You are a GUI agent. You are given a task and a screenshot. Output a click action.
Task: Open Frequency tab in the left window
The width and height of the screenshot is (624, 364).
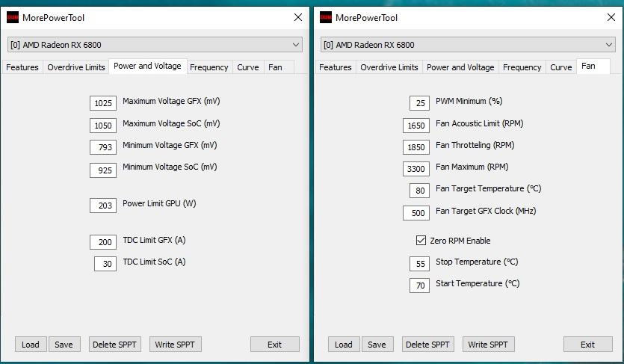(209, 67)
